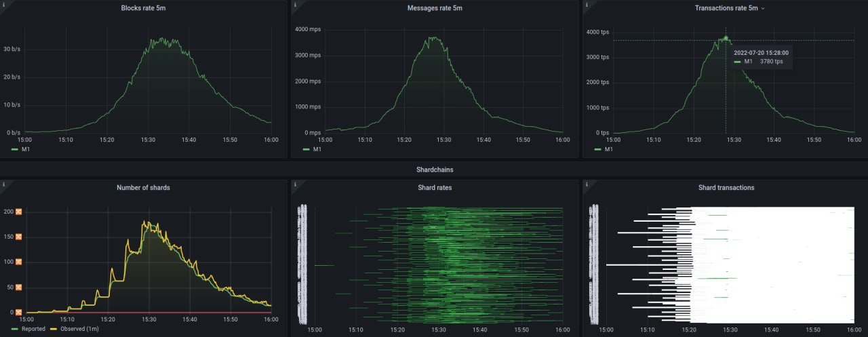The height and width of the screenshot is (337, 868).
Task: Click orange icon beside 100 on shards axis
Action: tap(19, 262)
